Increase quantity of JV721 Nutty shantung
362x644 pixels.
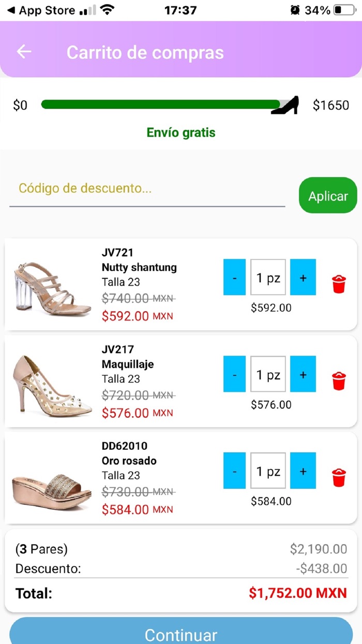coord(303,277)
